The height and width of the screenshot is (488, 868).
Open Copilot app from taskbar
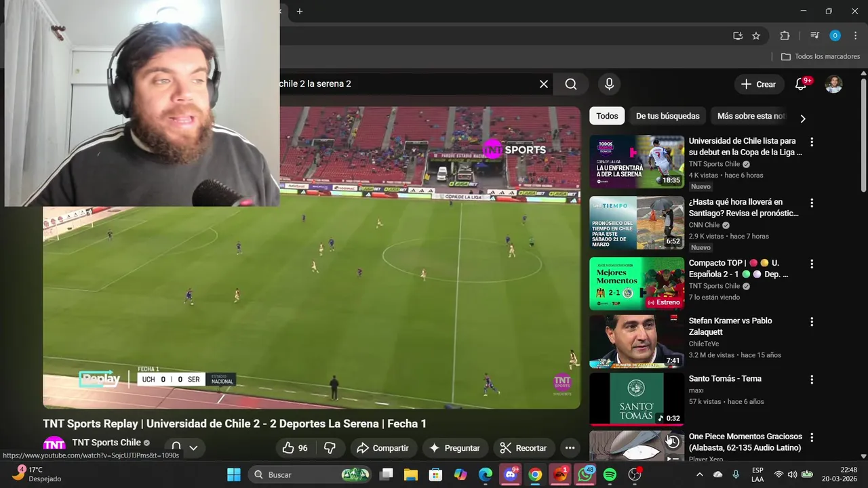[x=460, y=474]
